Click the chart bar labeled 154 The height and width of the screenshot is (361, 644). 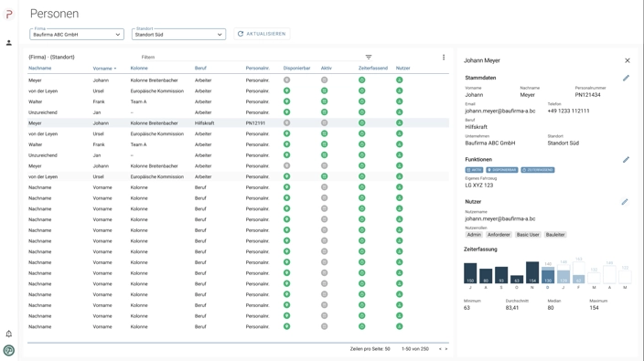532,272
